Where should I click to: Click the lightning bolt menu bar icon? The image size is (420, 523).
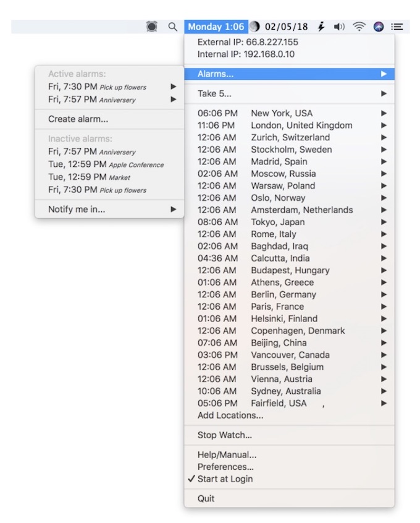[321, 27]
